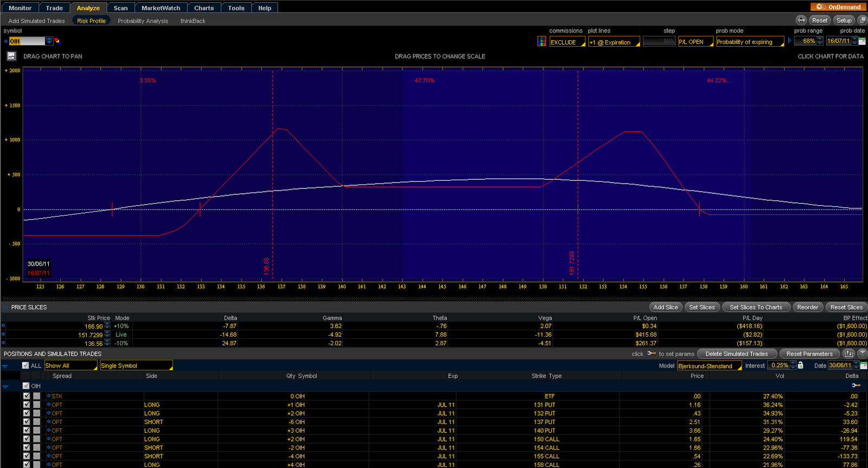Screen dimensions: 868x468
Task: Click the blue arrow beside prob range
Action: tap(790, 41)
